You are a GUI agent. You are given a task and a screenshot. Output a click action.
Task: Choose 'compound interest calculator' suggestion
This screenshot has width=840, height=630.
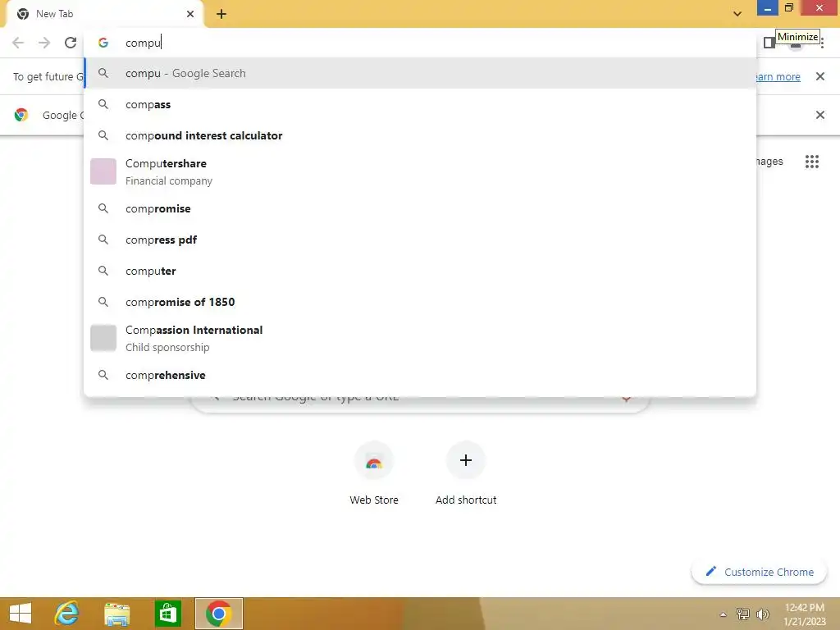click(420, 135)
